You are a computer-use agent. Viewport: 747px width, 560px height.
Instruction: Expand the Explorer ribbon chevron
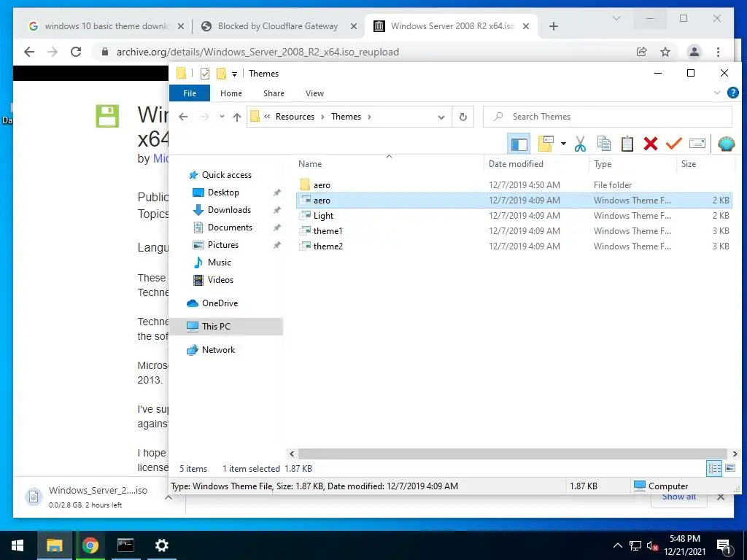pos(716,93)
